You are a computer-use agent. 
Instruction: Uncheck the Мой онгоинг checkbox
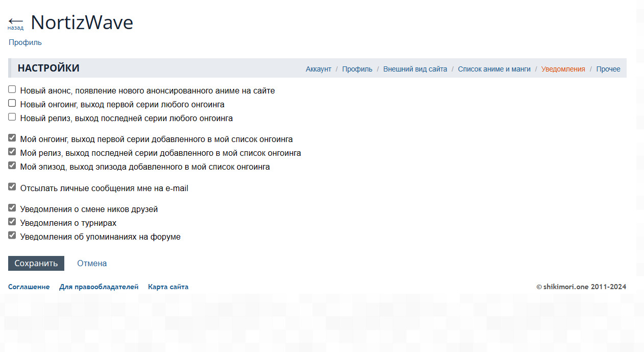12,138
